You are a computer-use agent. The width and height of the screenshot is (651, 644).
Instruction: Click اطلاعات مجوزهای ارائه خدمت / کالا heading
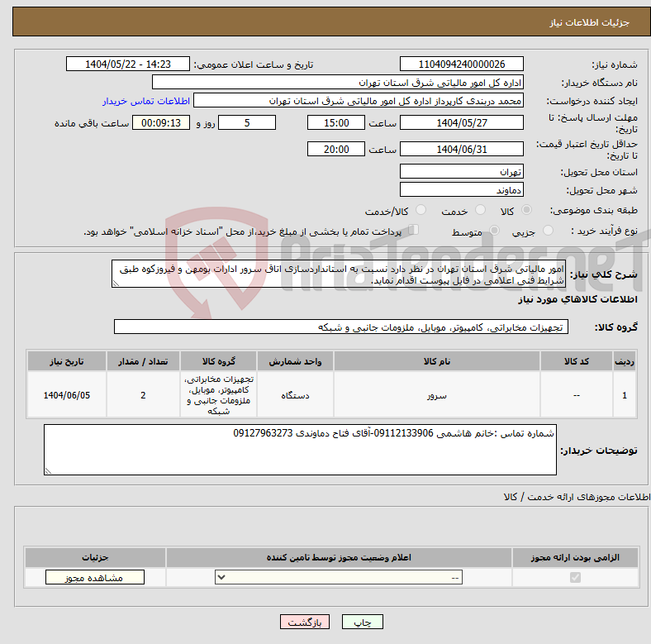(577, 497)
